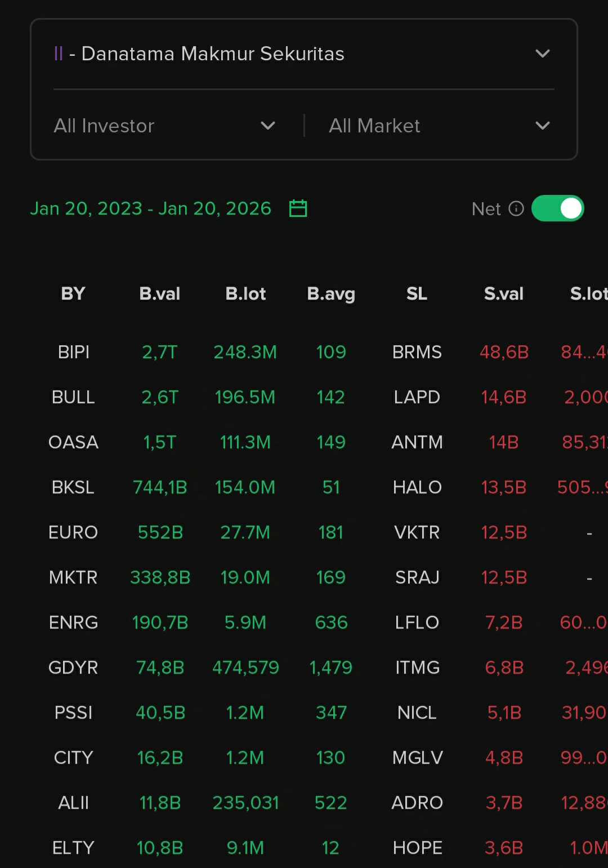Click the ENRG stock ticker
Screen dimensions: 608x868
point(73,623)
